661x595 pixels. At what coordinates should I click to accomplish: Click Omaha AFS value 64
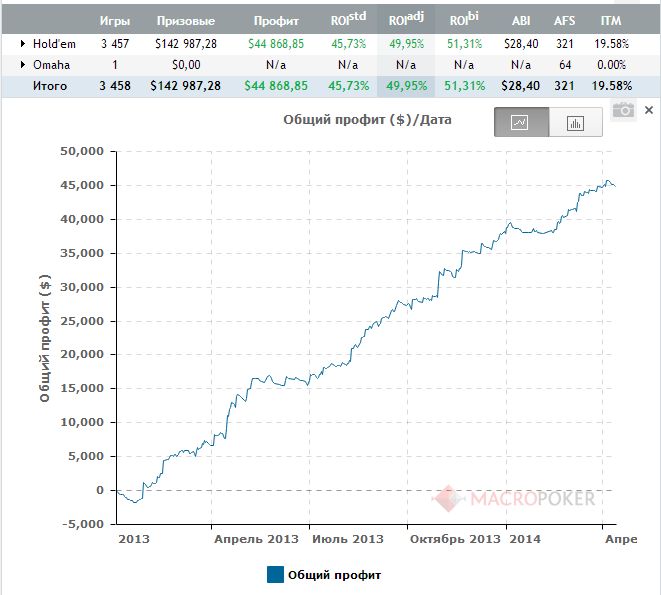[565, 65]
